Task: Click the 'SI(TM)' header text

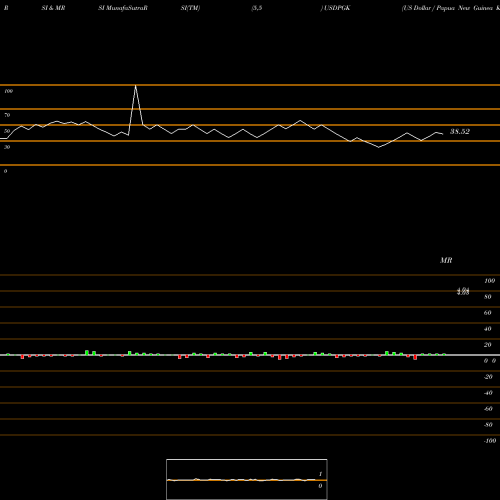Action: 190,8
